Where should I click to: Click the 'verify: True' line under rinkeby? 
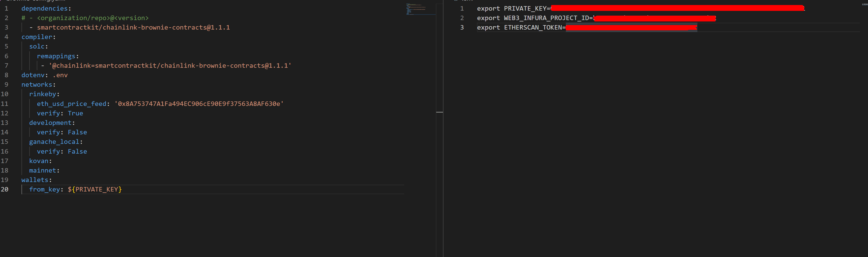coord(60,113)
